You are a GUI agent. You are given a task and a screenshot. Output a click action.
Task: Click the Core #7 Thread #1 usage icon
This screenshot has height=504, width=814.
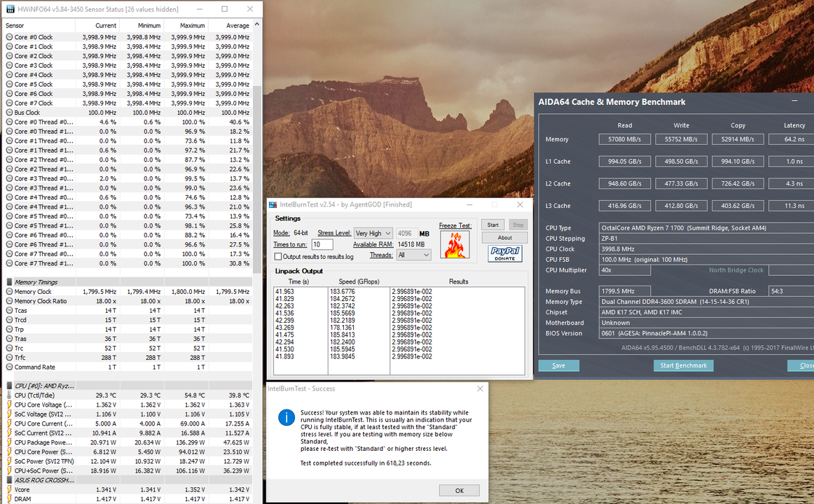pos(9,263)
